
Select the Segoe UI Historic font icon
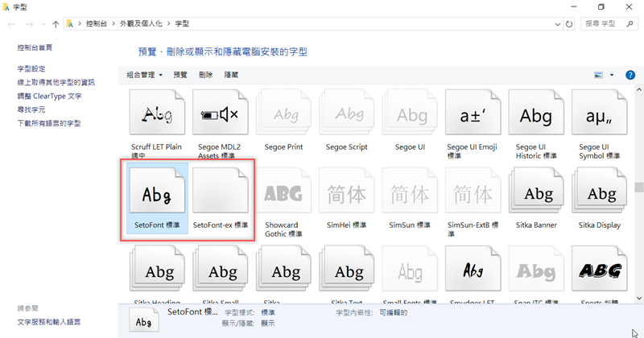point(536,113)
